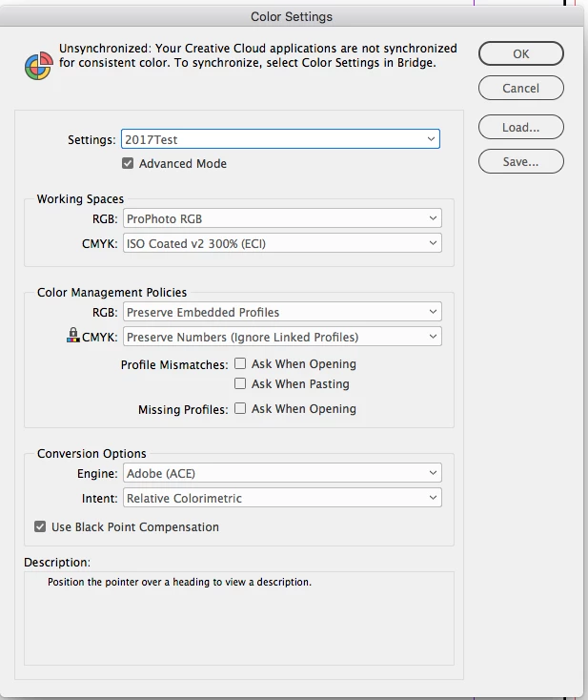
Task: Enable Profile Mismatches Ask When Opening
Action: [240, 363]
